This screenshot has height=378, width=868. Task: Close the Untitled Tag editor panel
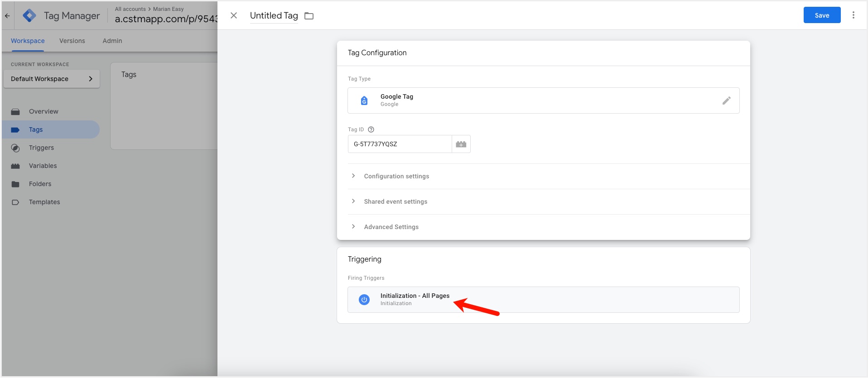point(234,15)
